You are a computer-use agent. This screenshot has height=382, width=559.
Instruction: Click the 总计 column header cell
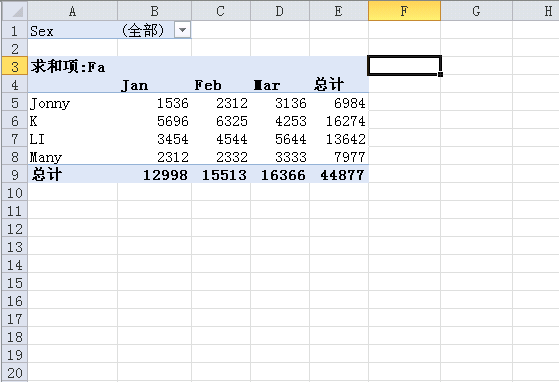(339, 84)
